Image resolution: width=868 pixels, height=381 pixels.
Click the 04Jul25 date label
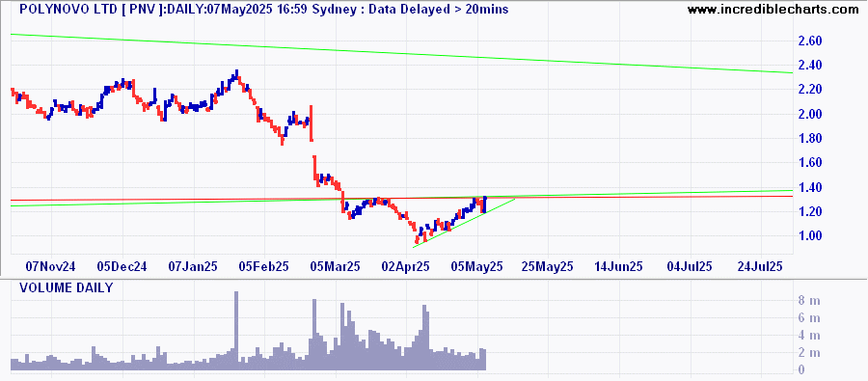pyautogui.click(x=691, y=267)
